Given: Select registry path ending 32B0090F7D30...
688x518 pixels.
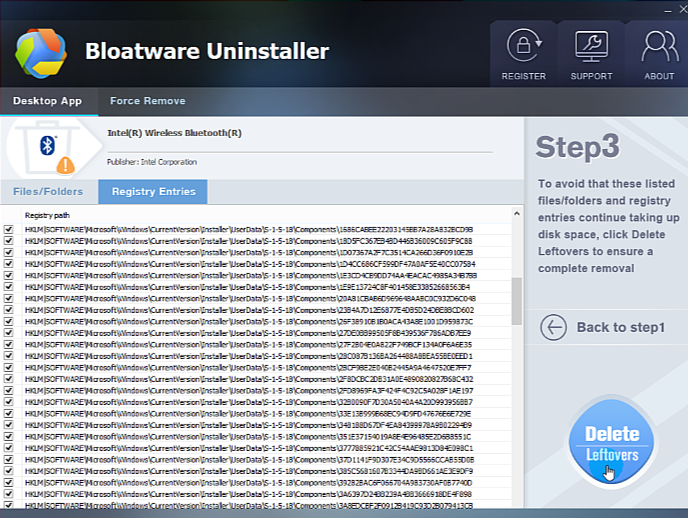Looking at the screenshot, I should pyautogui.click(x=249, y=402).
